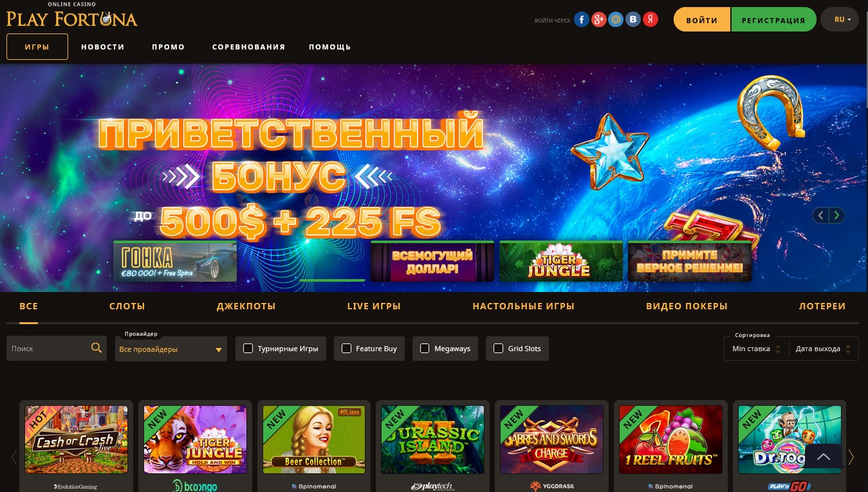Click the search magnifier icon

pos(97,348)
